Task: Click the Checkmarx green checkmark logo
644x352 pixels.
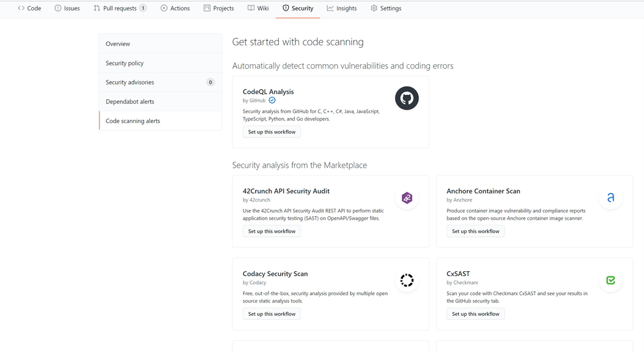Action: (x=610, y=280)
